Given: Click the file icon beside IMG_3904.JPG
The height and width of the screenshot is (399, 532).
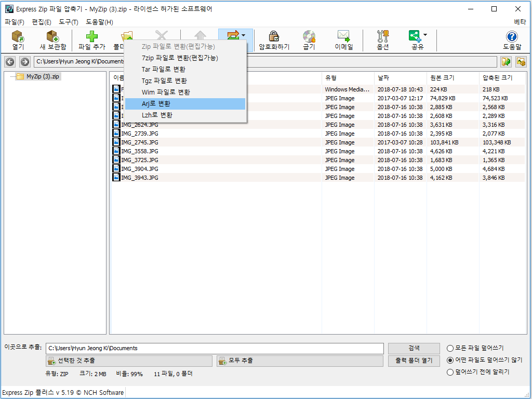Looking at the screenshot, I should tap(116, 168).
